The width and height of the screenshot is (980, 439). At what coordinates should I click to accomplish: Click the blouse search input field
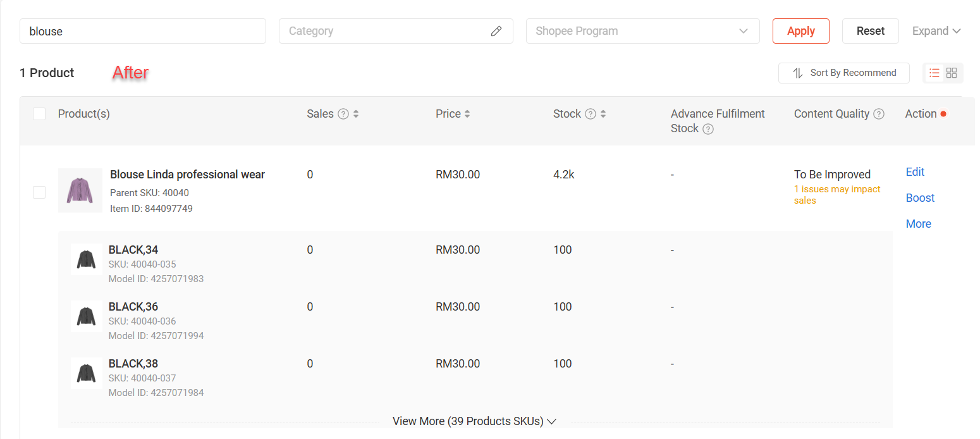[142, 31]
